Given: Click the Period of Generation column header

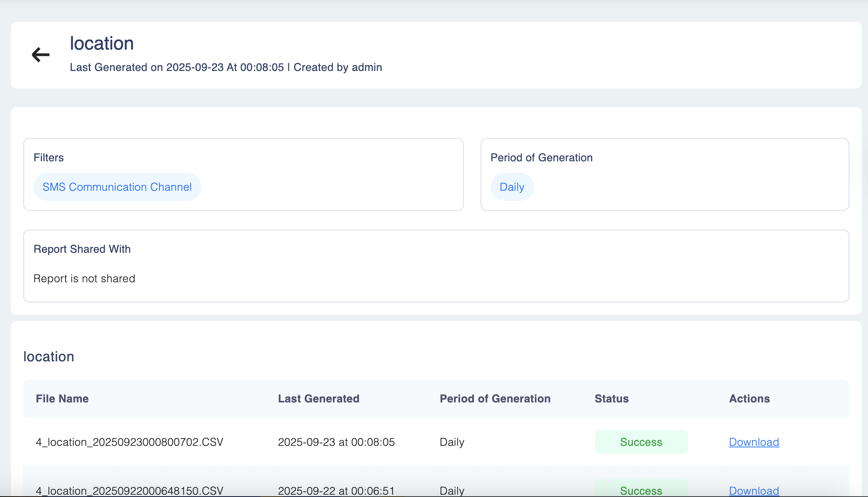Looking at the screenshot, I should pyautogui.click(x=495, y=399).
